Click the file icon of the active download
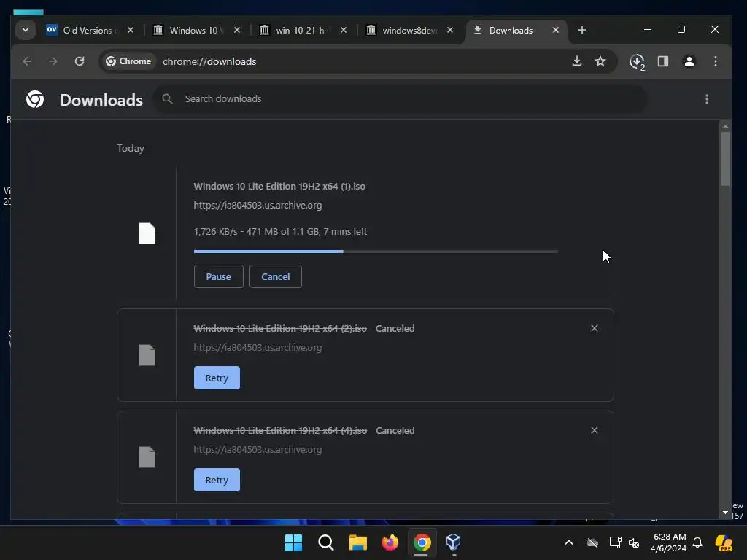Image resolution: width=747 pixels, height=560 pixels. [147, 233]
